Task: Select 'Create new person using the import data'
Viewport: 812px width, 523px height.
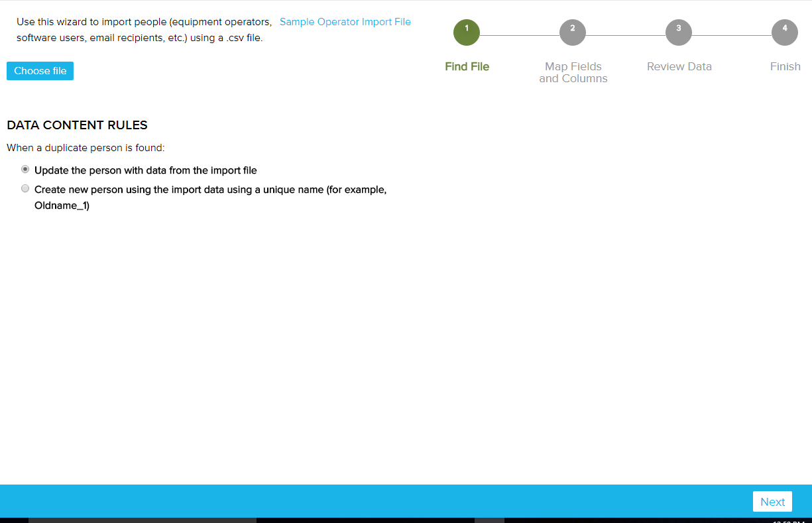Action: (x=25, y=188)
